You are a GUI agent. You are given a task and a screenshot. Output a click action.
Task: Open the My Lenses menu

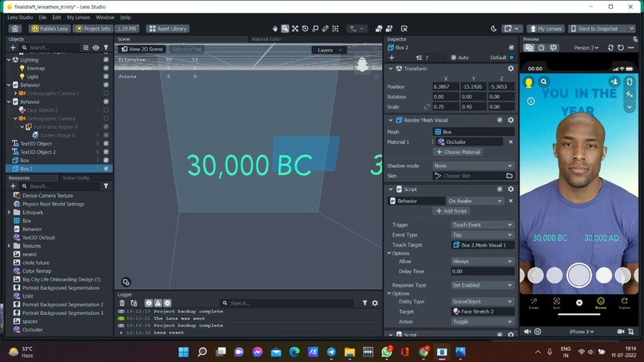click(x=78, y=18)
